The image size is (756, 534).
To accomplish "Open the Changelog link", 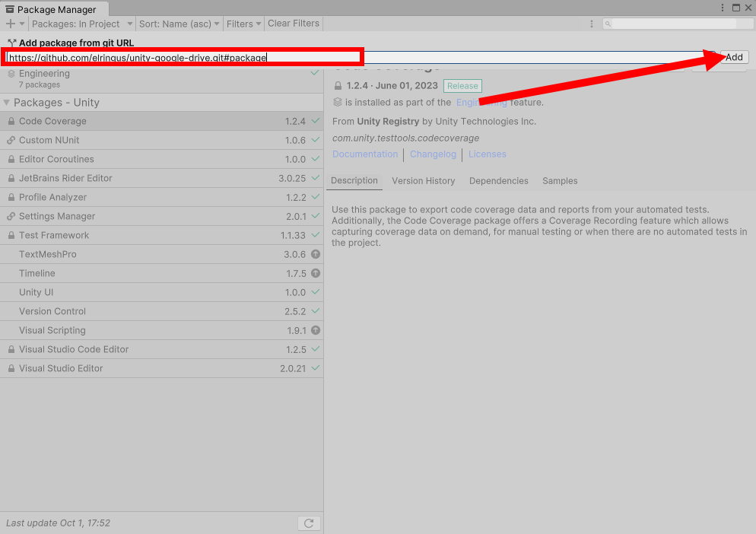I will [x=433, y=154].
